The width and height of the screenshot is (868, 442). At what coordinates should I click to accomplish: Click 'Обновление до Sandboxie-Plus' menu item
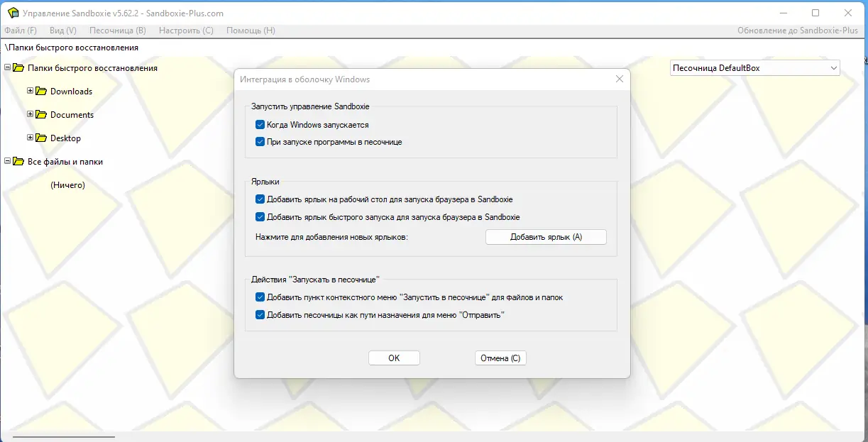[x=798, y=31]
